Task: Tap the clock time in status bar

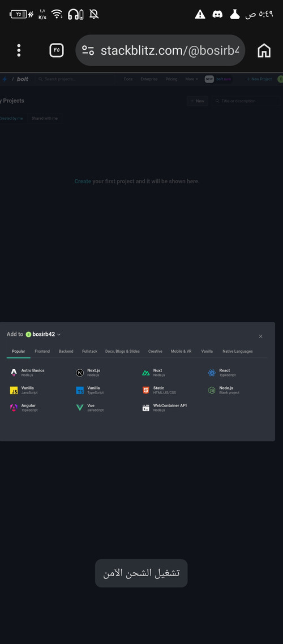Action: (260, 14)
